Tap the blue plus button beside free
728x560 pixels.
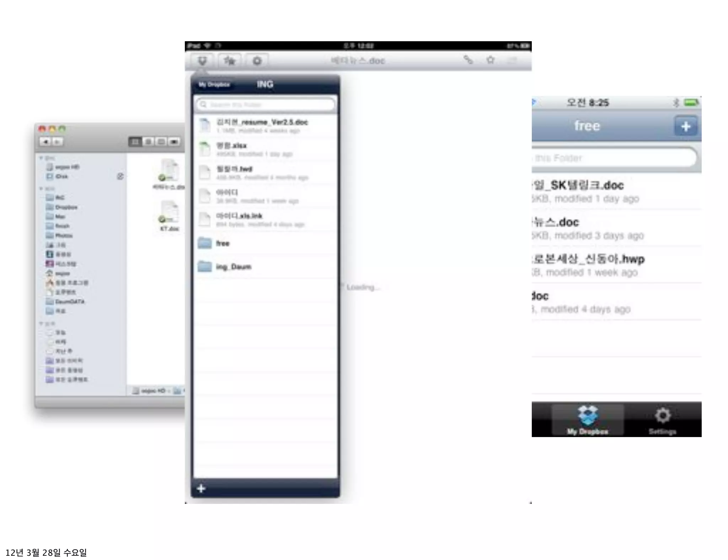685,126
